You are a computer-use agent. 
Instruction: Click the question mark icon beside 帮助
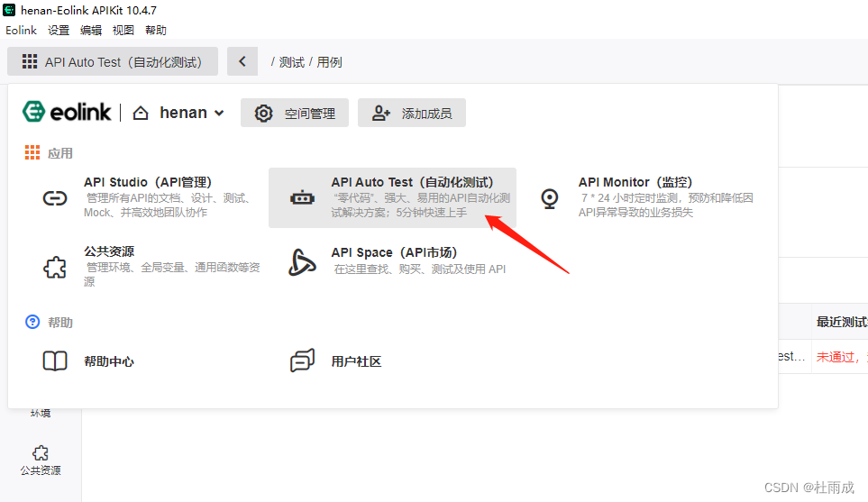32,322
